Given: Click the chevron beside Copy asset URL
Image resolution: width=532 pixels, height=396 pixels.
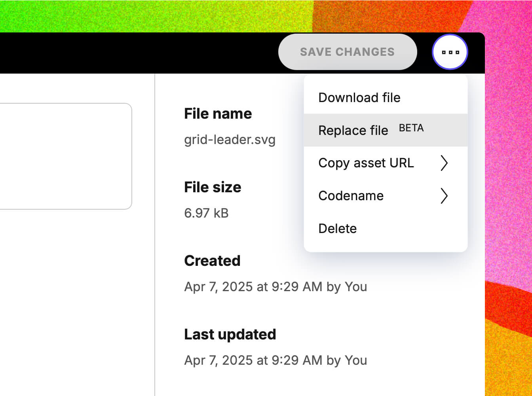Looking at the screenshot, I should (x=444, y=163).
